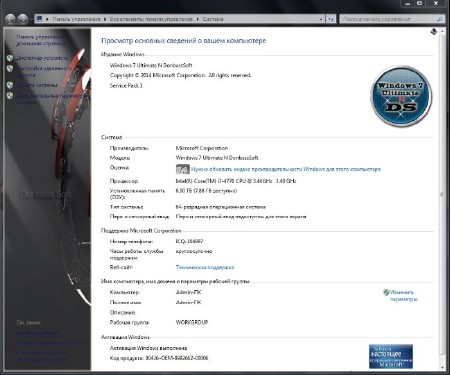Screen dimensions: 450x375
Task: Minimize the System window
Action: (x=407, y=3)
